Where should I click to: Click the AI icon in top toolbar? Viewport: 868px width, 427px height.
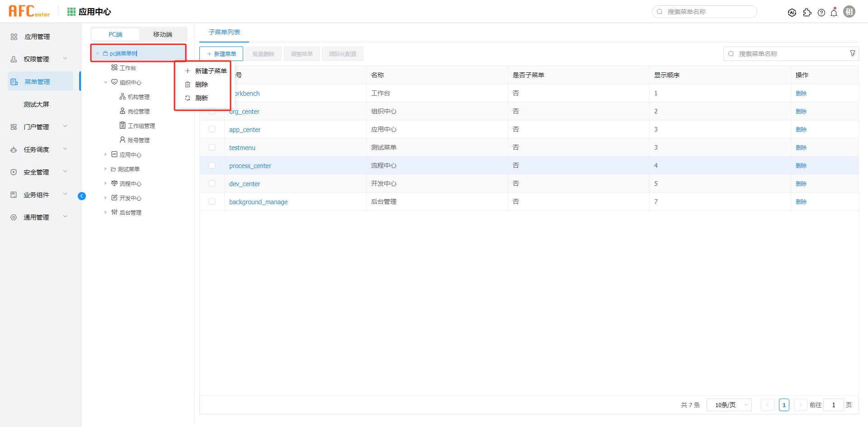tap(792, 12)
